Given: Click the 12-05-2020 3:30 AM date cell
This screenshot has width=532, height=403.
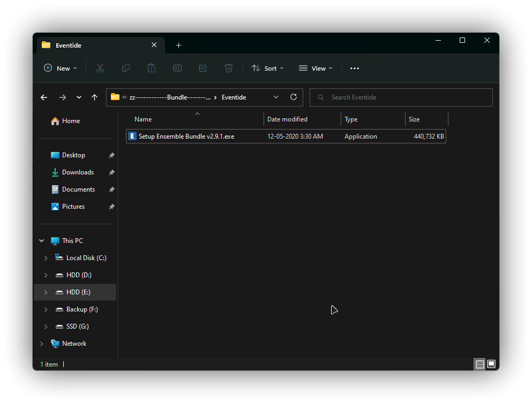Looking at the screenshot, I should pos(295,136).
